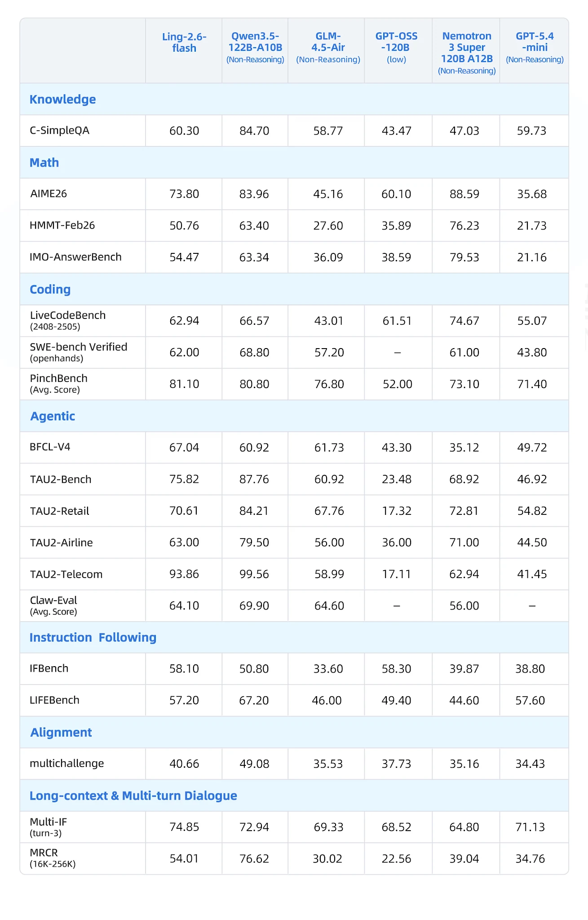Viewport: 588px width, 920px height.
Task: Click the 69.90 value in Claw-Eval row
Action: [254, 606]
